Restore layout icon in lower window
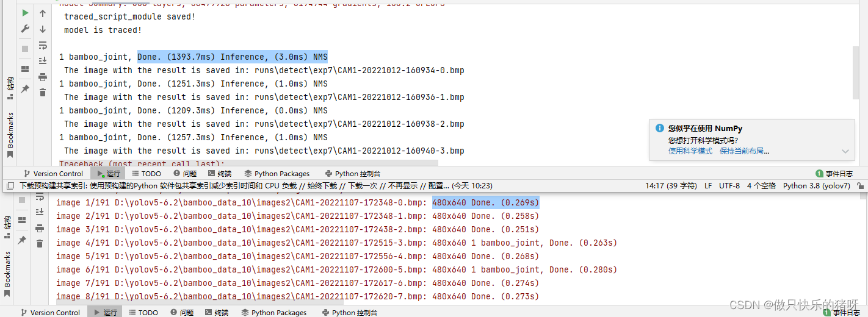 (x=22, y=220)
